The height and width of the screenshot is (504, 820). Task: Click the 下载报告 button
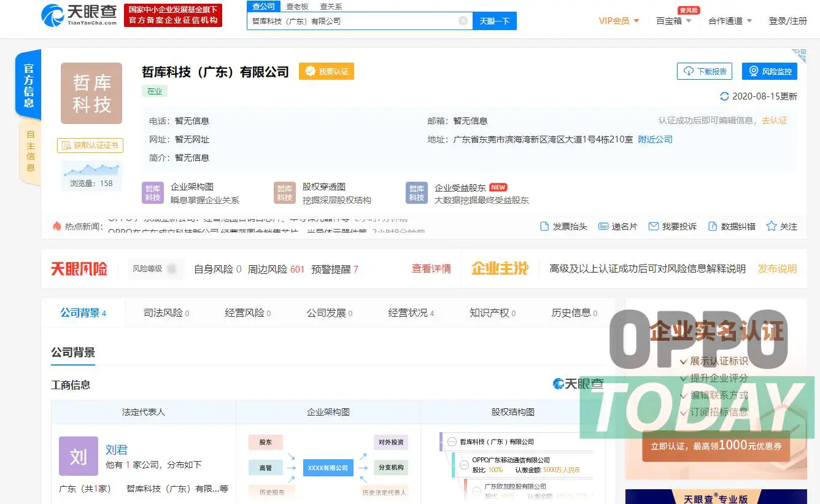[705, 71]
